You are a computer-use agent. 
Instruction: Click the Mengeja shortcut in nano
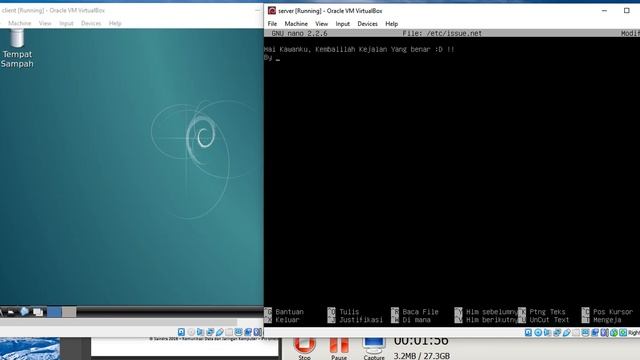pos(602,320)
